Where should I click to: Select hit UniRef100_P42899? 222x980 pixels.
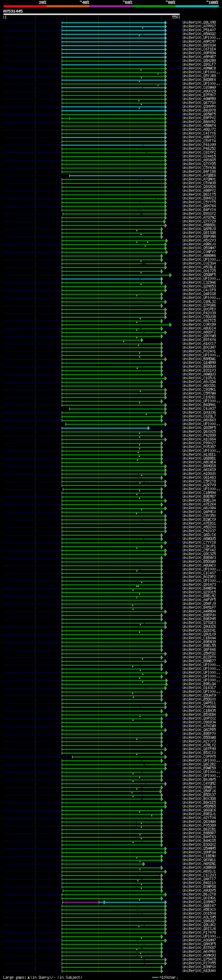pos(199,436)
